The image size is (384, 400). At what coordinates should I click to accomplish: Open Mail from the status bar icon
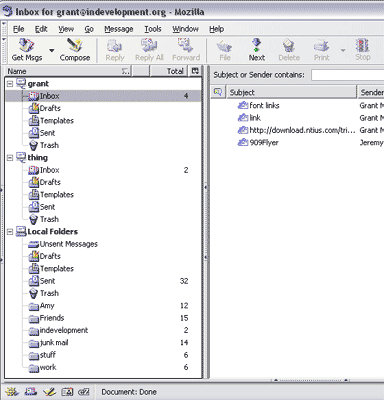click(31, 392)
